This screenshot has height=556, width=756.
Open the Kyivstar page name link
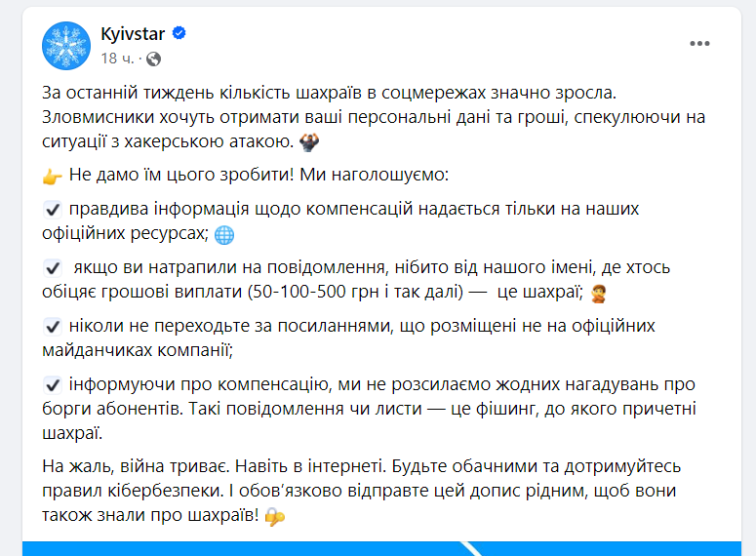click(x=132, y=34)
